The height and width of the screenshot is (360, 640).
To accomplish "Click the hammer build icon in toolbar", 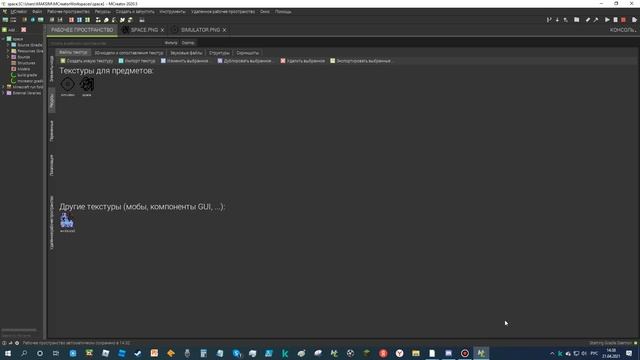I will coord(596,20).
